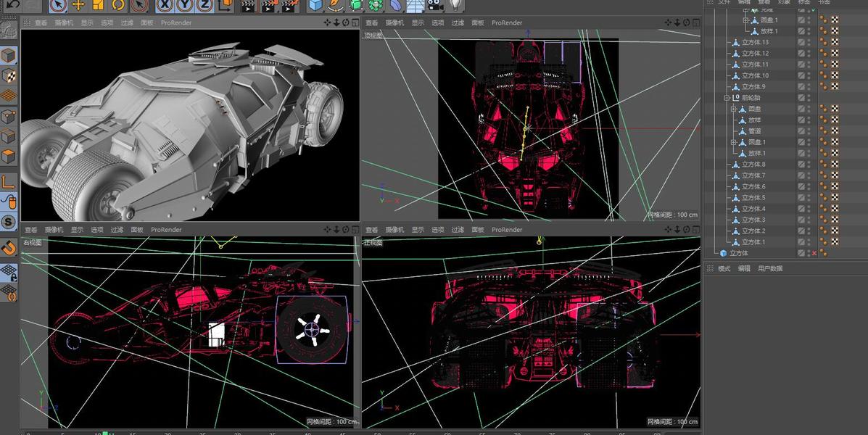Select the Scale tool
The width and height of the screenshot is (868, 435).
coord(98,6)
